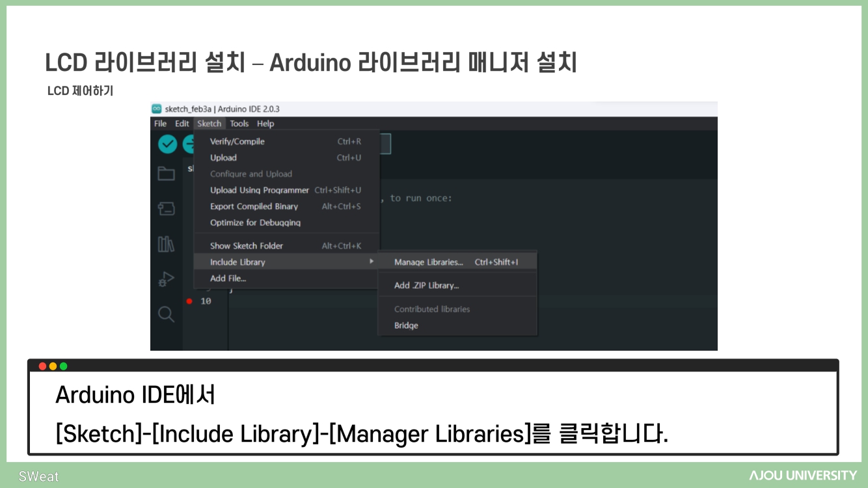Select Verify/Compile from the Sketch menu

pos(286,141)
